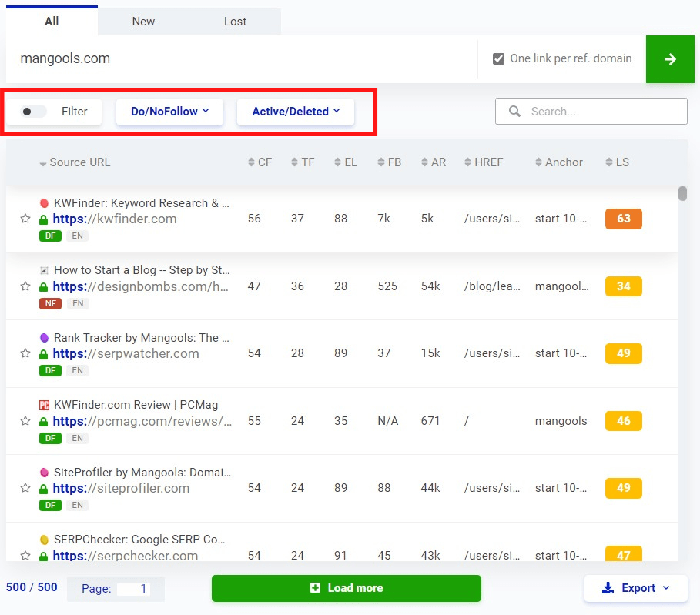Click the download icon on Export button

coord(608,588)
